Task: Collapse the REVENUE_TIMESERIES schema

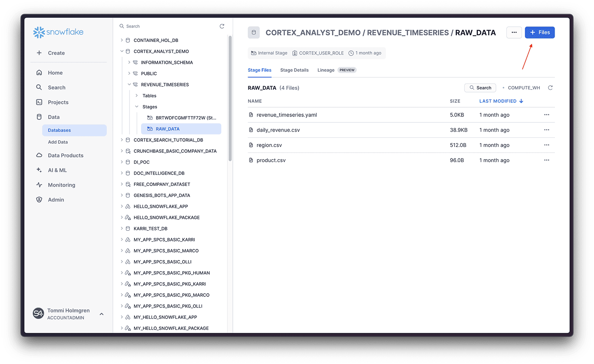Action: point(129,85)
